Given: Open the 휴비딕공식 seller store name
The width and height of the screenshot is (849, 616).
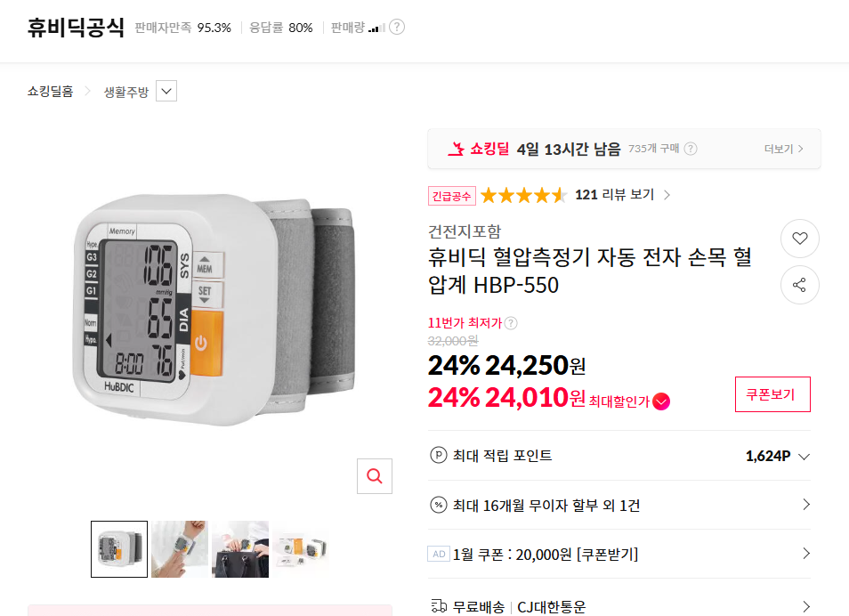Looking at the screenshot, I should click(76, 27).
